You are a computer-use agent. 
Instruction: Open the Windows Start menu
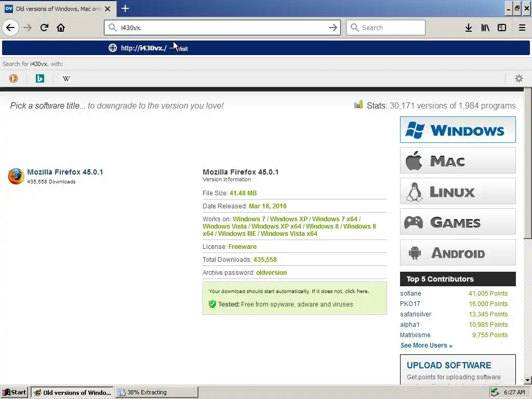(15, 392)
